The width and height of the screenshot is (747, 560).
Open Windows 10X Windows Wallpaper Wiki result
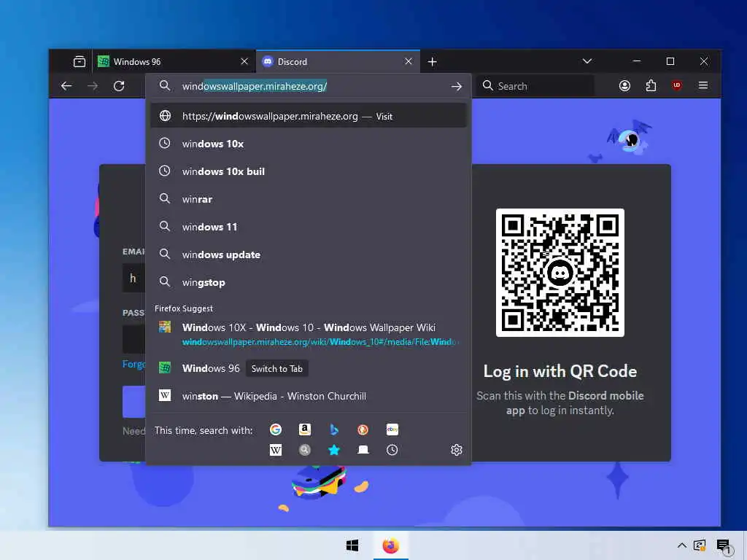[x=309, y=334]
